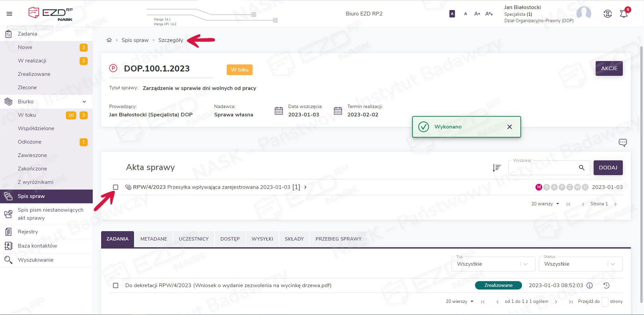Select the RPW/4/2023 document checkbox

pyautogui.click(x=116, y=187)
